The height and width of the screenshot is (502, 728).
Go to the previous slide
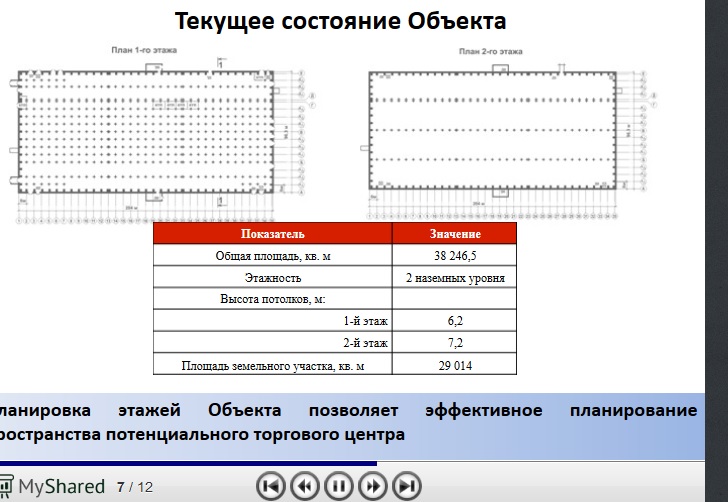click(x=305, y=487)
